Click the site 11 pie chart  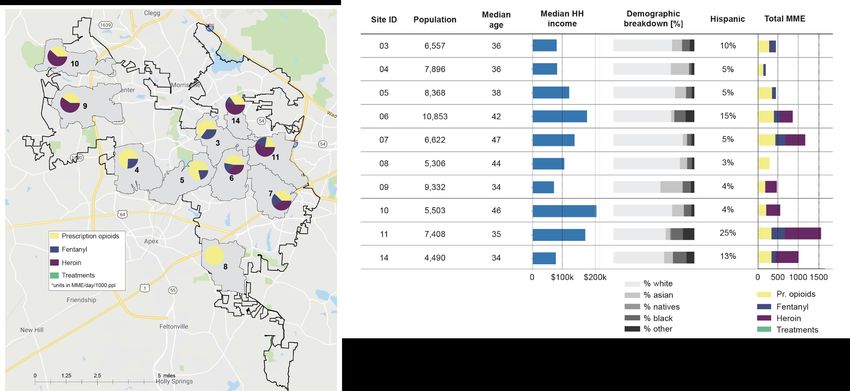click(x=265, y=147)
